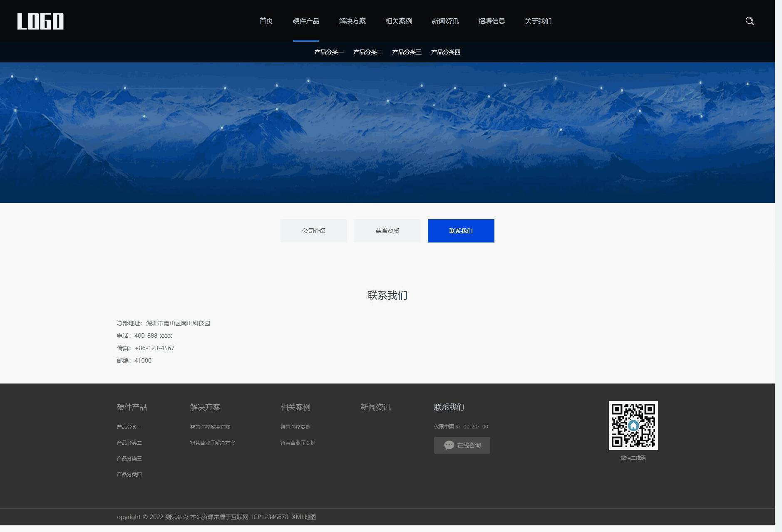
Task: Open footer link 产品分类三
Action: click(x=129, y=458)
